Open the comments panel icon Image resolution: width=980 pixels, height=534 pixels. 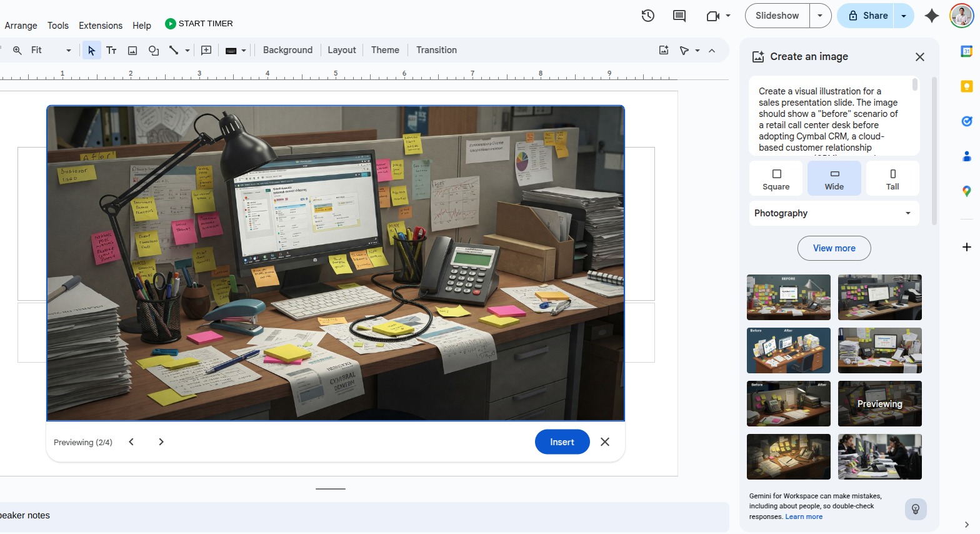[x=679, y=16]
